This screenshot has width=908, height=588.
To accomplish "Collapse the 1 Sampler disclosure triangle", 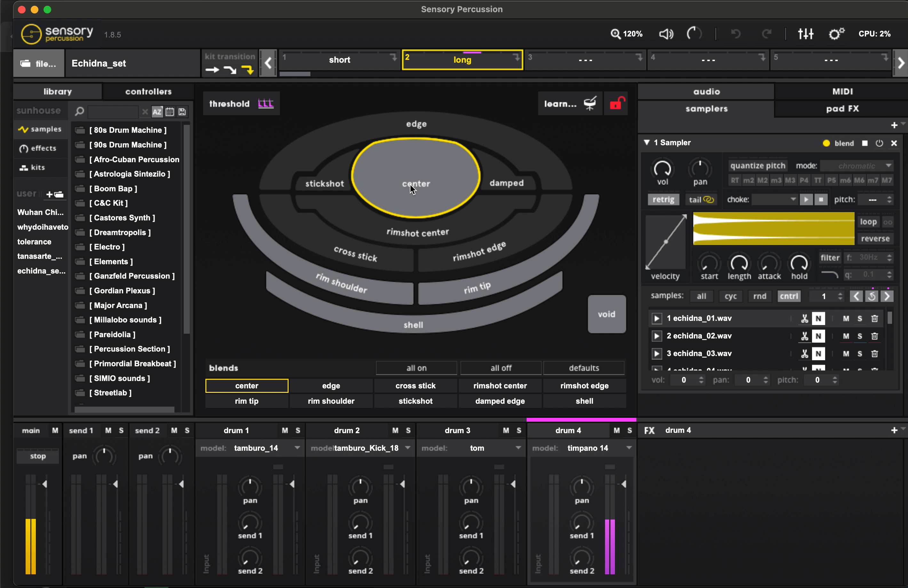I will 647,143.
